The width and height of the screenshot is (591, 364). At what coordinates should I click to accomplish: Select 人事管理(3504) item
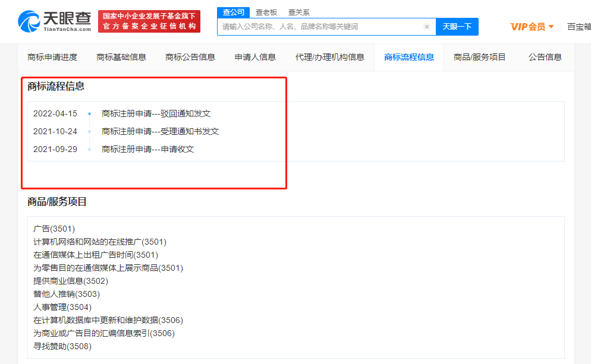[62, 307]
